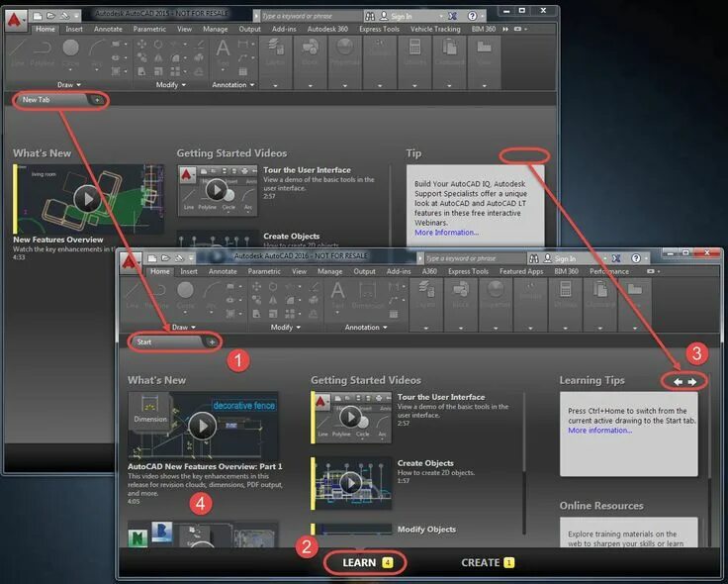Show next learning tip with the right arrow
Screen dimensions: 728x584
tap(692, 381)
